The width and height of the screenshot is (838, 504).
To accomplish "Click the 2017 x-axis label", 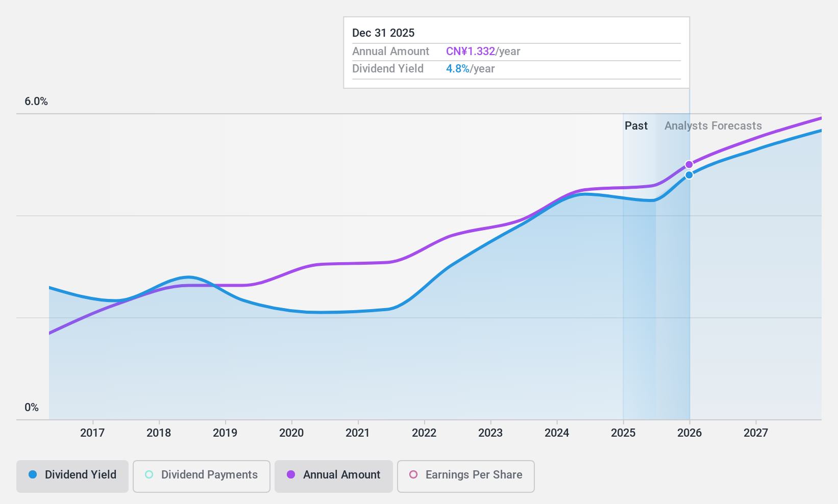I will (x=92, y=433).
